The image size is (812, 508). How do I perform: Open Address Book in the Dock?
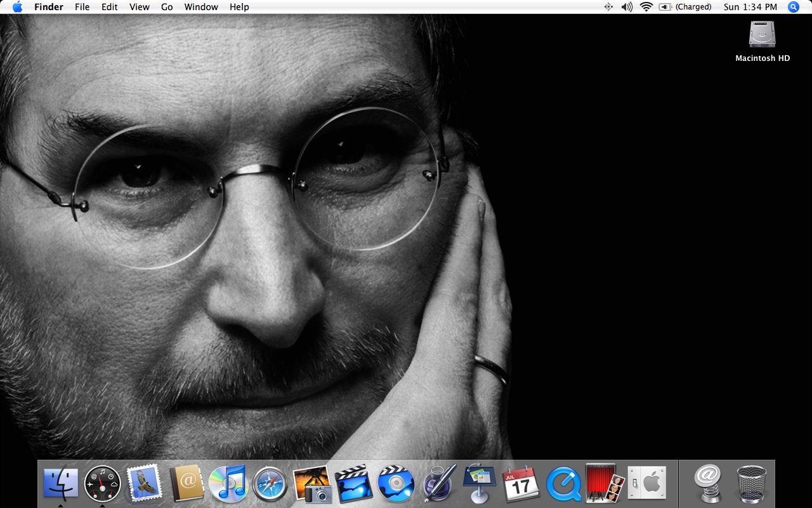pyautogui.click(x=187, y=484)
